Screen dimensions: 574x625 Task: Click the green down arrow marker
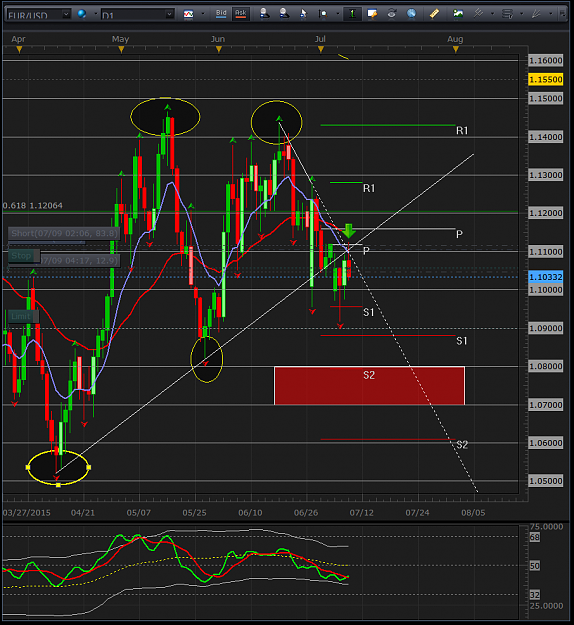pos(349,231)
